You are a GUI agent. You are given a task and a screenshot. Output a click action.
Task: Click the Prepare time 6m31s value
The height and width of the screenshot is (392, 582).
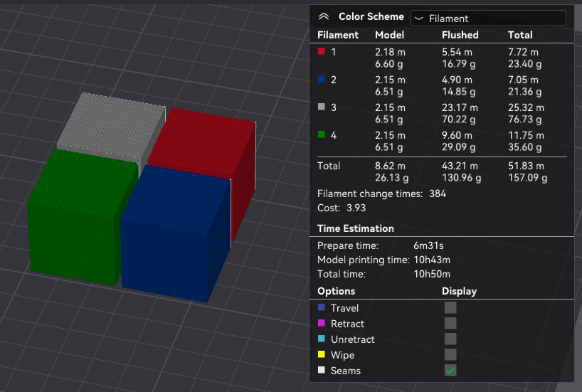(x=428, y=245)
